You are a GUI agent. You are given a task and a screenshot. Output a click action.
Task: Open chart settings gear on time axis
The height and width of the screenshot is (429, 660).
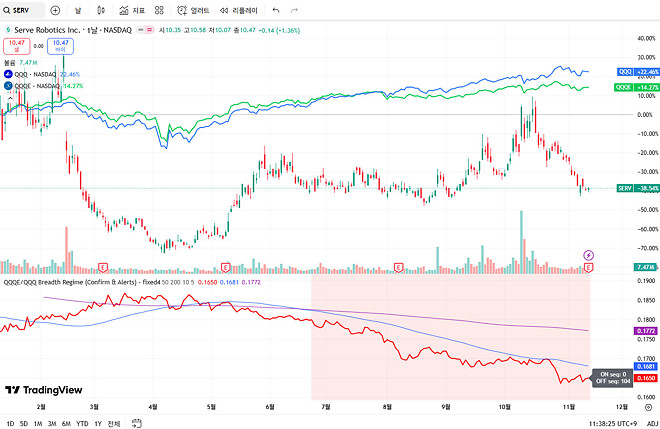pos(649,407)
